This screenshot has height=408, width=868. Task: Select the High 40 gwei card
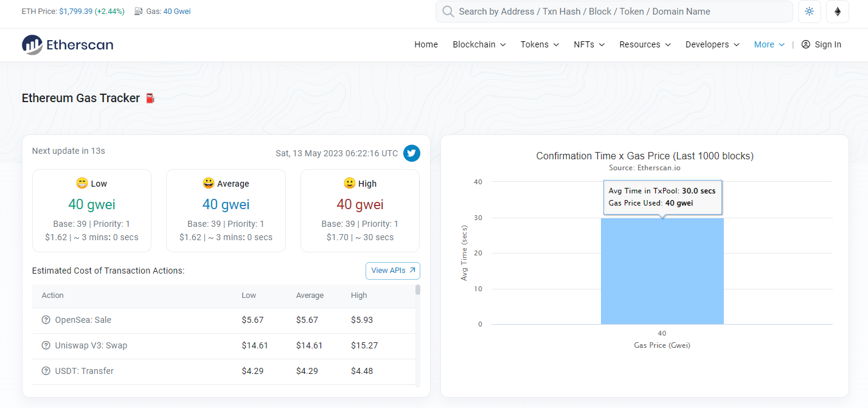[360, 210]
